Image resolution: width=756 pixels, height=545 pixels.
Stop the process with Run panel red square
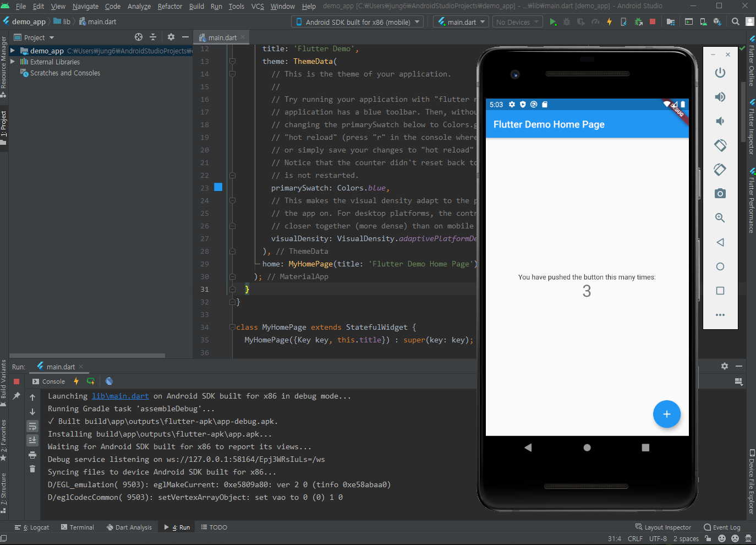pyautogui.click(x=17, y=381)
